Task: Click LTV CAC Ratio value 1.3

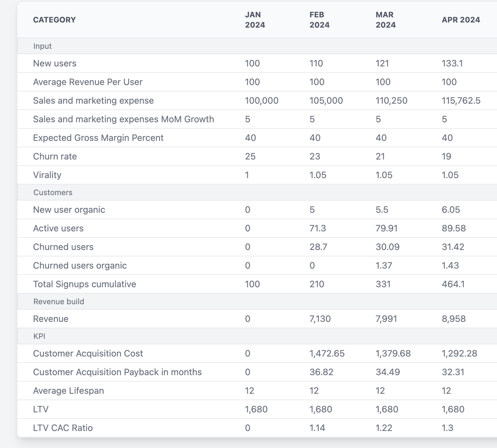Action: (447, 428)
